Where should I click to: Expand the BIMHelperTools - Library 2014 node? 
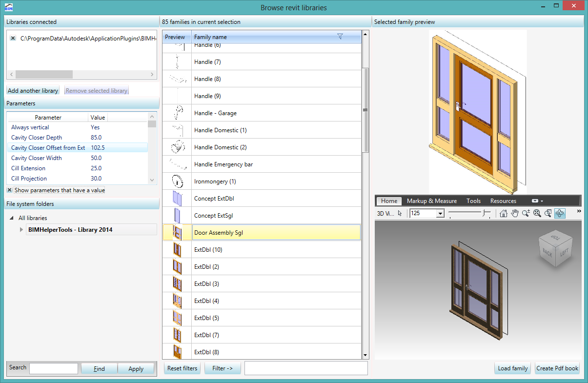[x=21, y=229]
